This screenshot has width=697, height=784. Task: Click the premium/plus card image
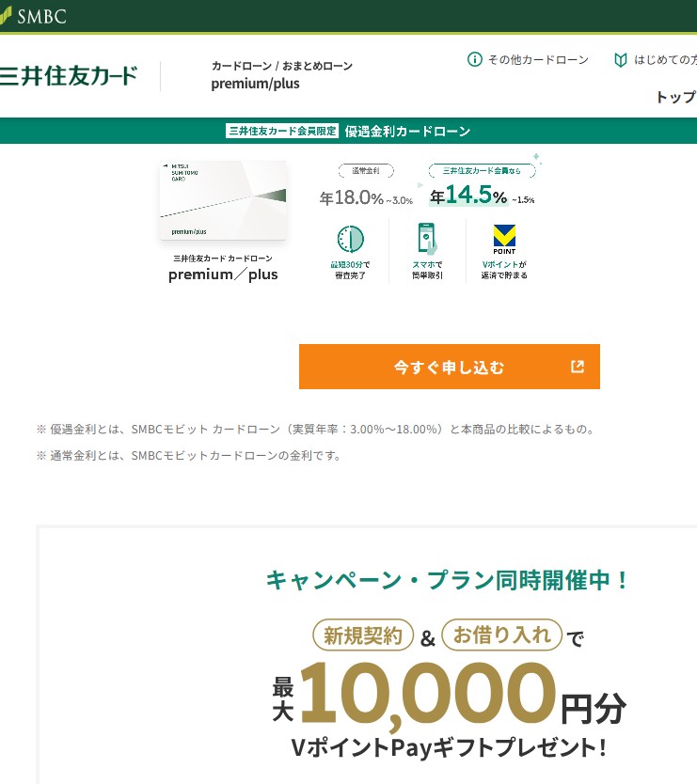point(223,200)
